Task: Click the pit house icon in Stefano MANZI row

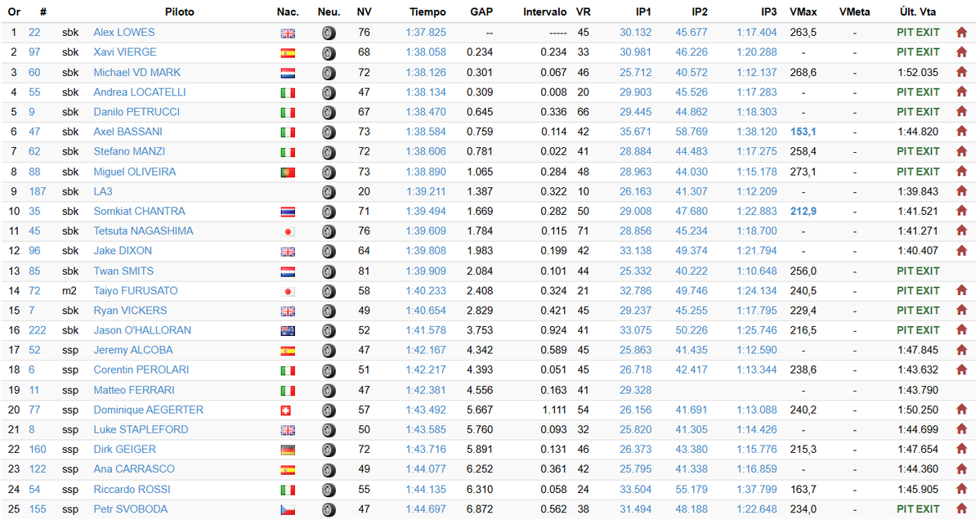Action: click(961, 151)
